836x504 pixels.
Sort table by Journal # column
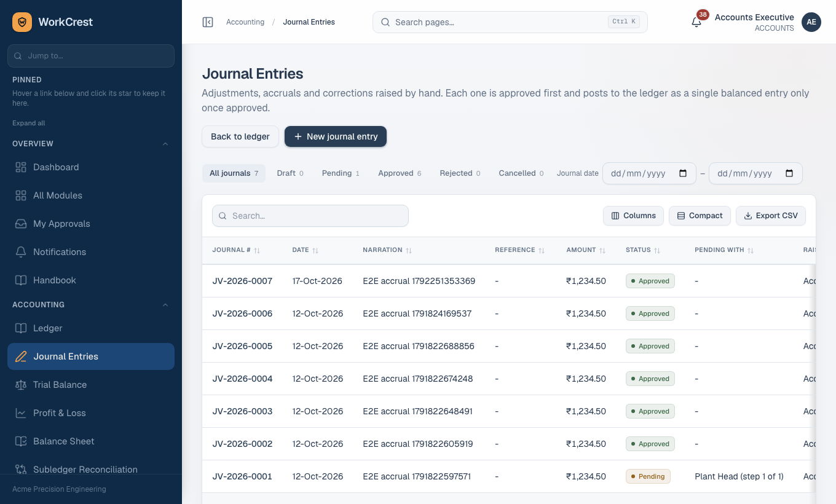(x=237, y=250)
